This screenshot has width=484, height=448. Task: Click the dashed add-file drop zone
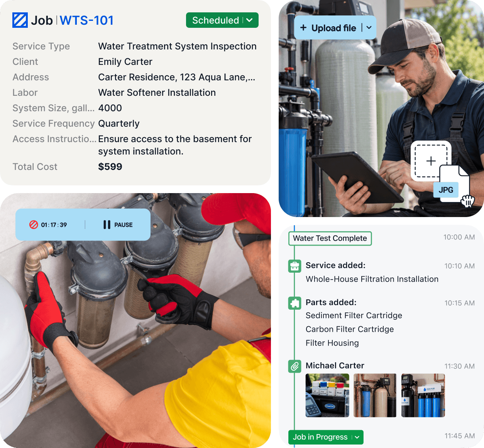click(x=431, y=161)
